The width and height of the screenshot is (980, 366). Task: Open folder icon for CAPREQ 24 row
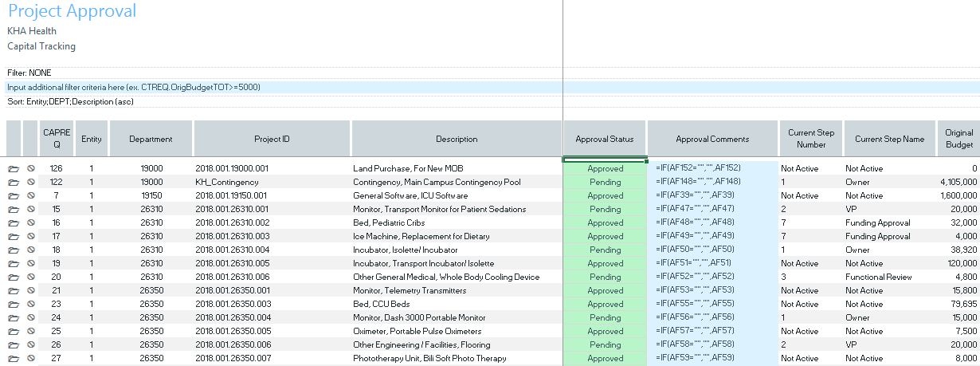point(14,318)
